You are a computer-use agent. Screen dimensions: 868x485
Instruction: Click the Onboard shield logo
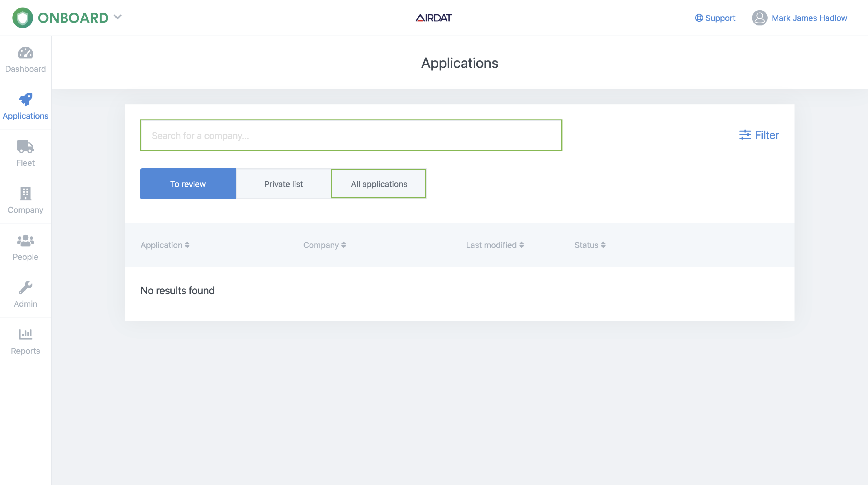click(x=23, y=18)
